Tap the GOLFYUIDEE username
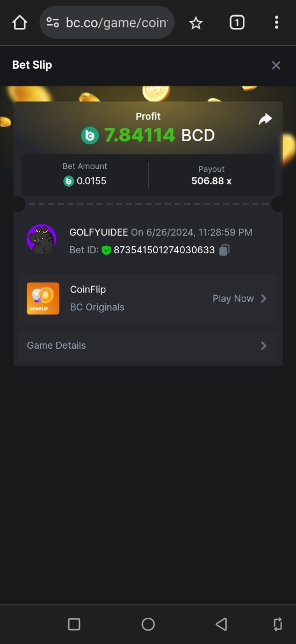Image resolution: width=296 pixels, height=644 pixels. [x=99, y=232]
